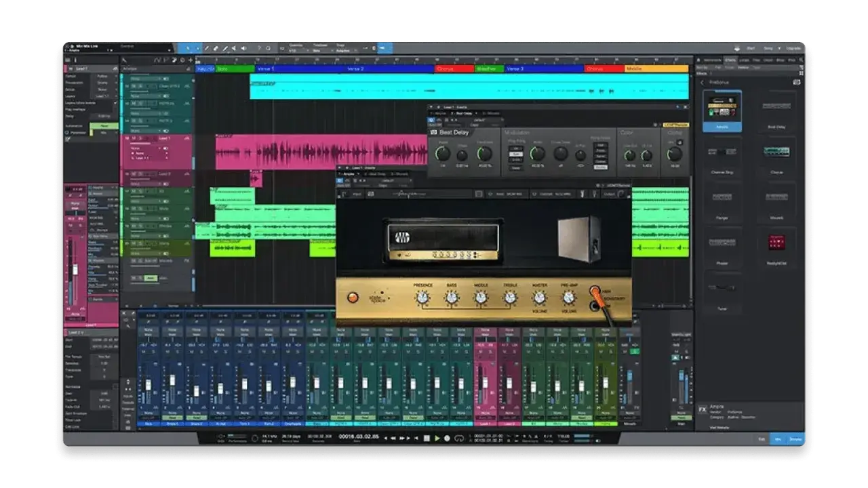This screenshot has width=868, height=488.
Task: Click the Verse 3 arranger section
Action: click(545, 68)
